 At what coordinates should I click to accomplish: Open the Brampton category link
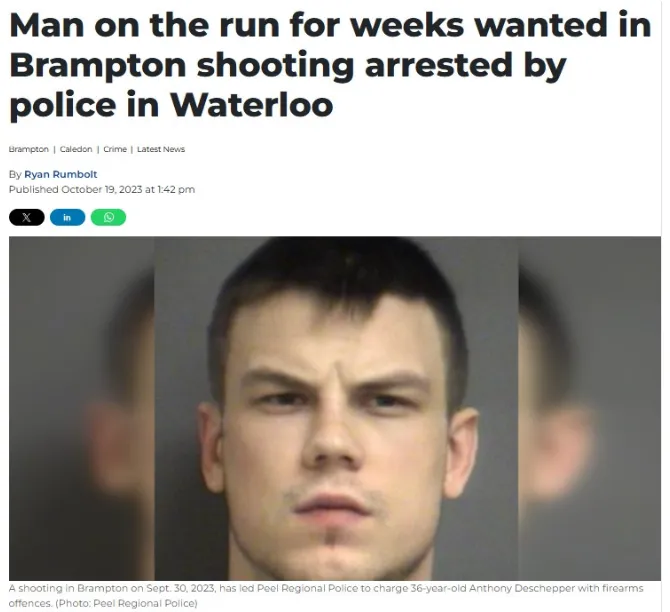29,149
